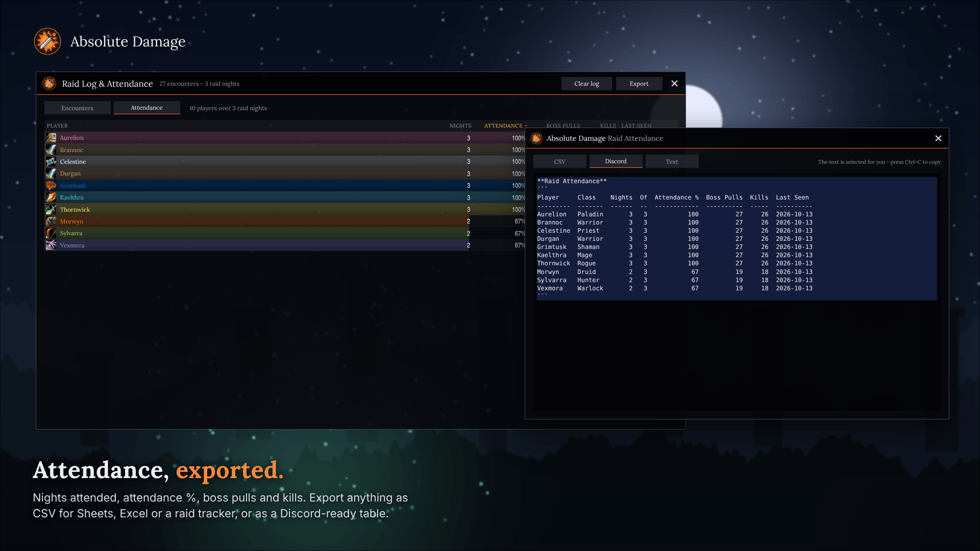This screenshot has height=551, width=980.
Task: Click the Clear log button
Action: (x=586, y=84)
